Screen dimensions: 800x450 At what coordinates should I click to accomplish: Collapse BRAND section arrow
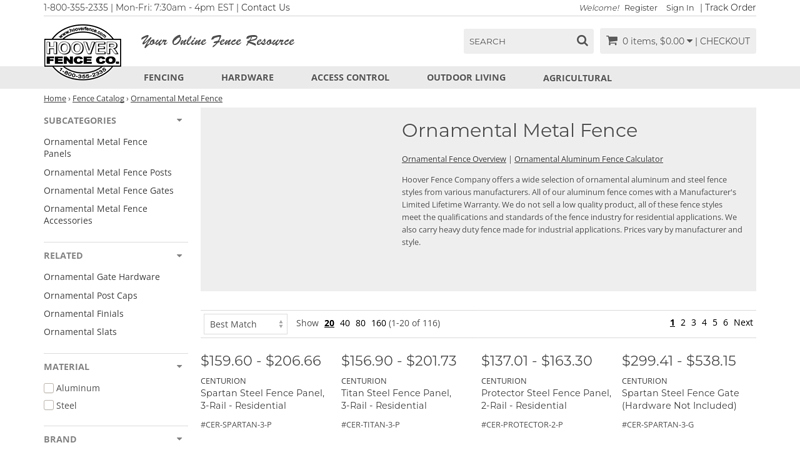(x=179, y=439)
